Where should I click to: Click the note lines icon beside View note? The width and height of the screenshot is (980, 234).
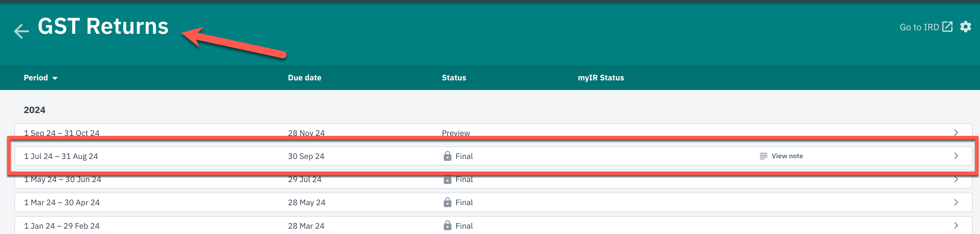pyautogui.click(x=763, y=156)
